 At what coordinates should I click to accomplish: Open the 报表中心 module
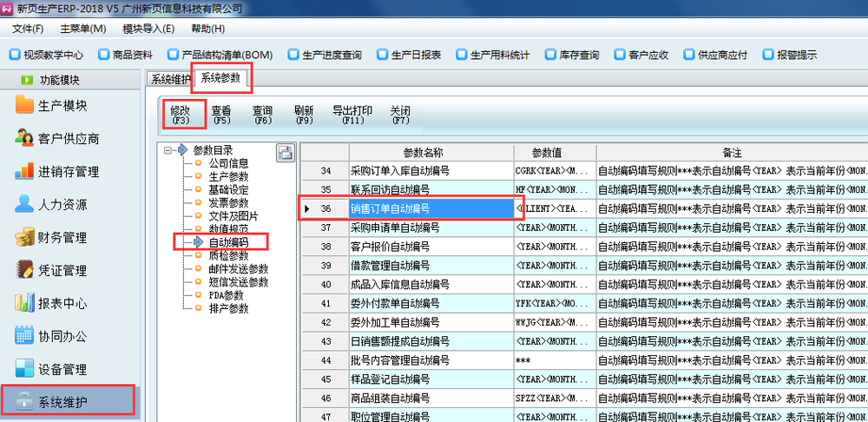[x=62, y=304]
